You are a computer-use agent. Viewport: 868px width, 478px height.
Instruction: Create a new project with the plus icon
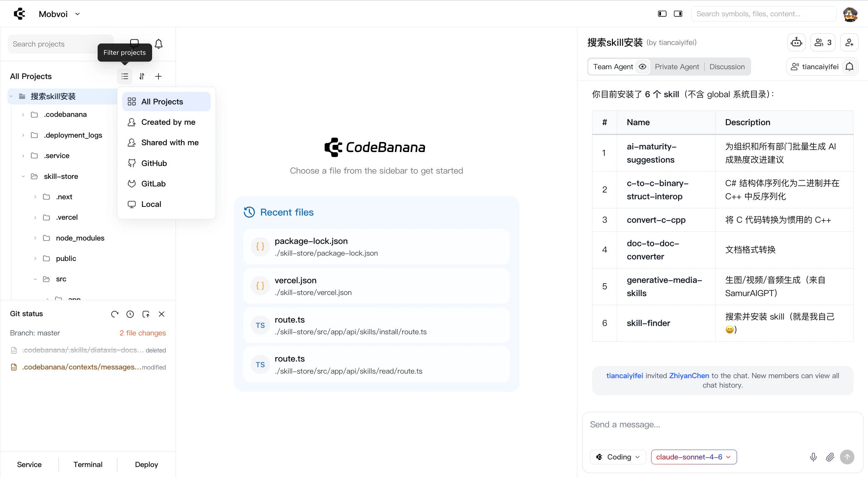tap(159, 76)
